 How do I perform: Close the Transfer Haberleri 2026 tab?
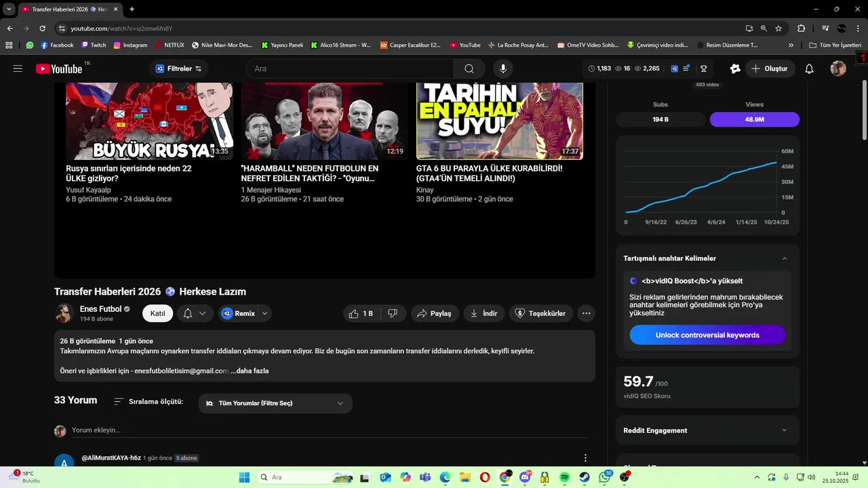(115, 9)
